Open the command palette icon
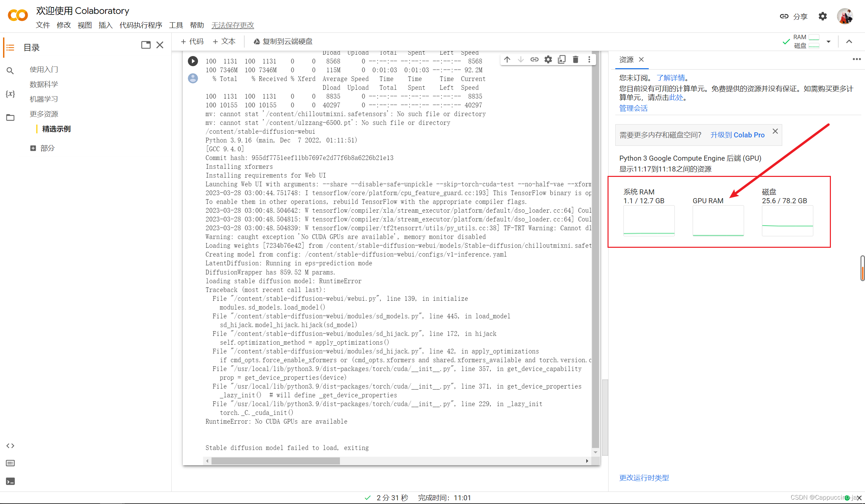 pyautogui.click(x=10, y=463)
